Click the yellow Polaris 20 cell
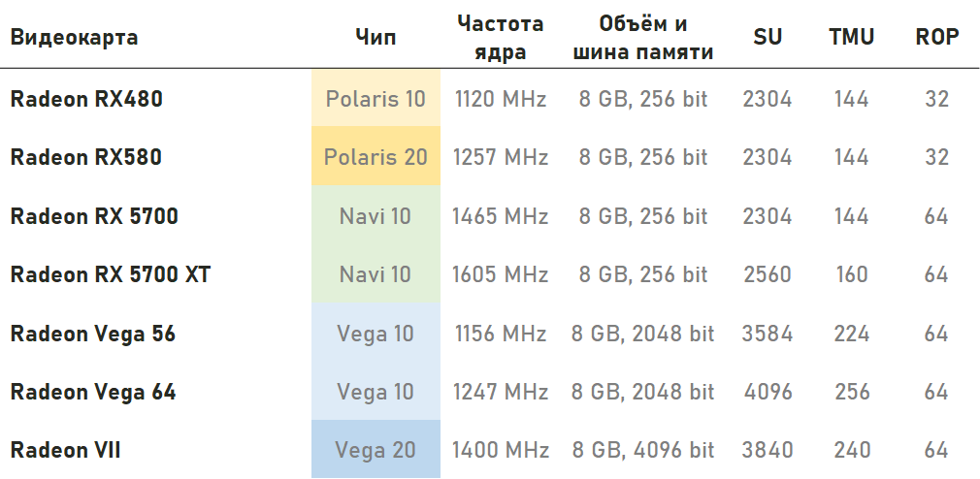Viewport: 980px width, 479px height. pos(376,157)
